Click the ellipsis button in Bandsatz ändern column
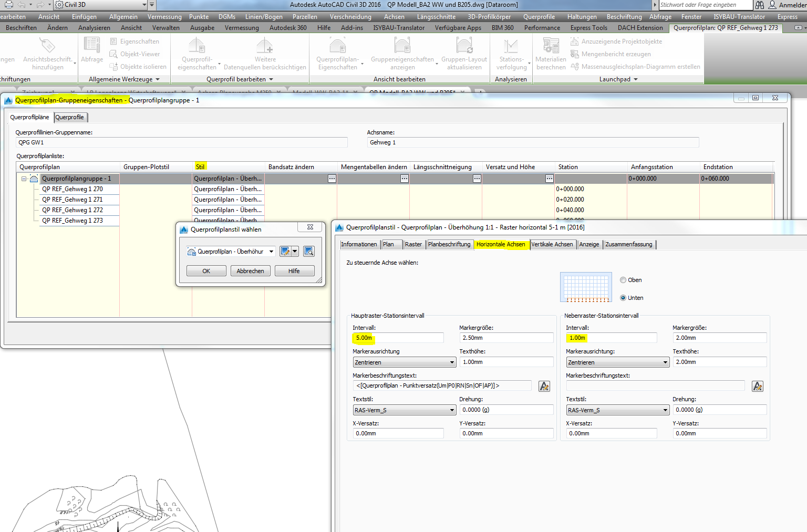807x532 pixels. (332, 179)
